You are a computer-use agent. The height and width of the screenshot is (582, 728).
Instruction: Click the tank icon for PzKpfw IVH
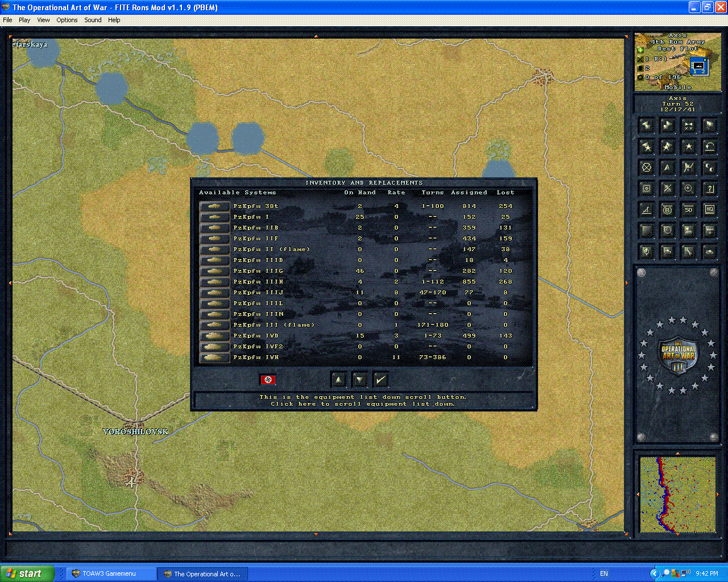(x=214, y=357)
